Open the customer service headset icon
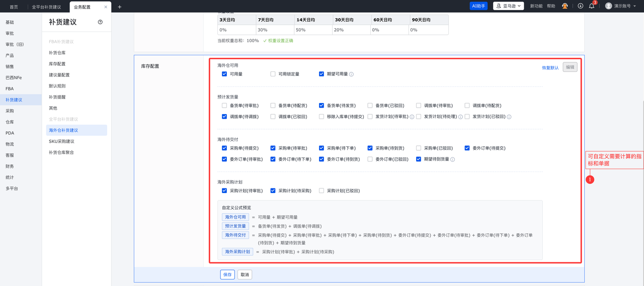Image resolution: width=644 pixels, height=286 pixels. pyautogui.click(x=565, y=6)
